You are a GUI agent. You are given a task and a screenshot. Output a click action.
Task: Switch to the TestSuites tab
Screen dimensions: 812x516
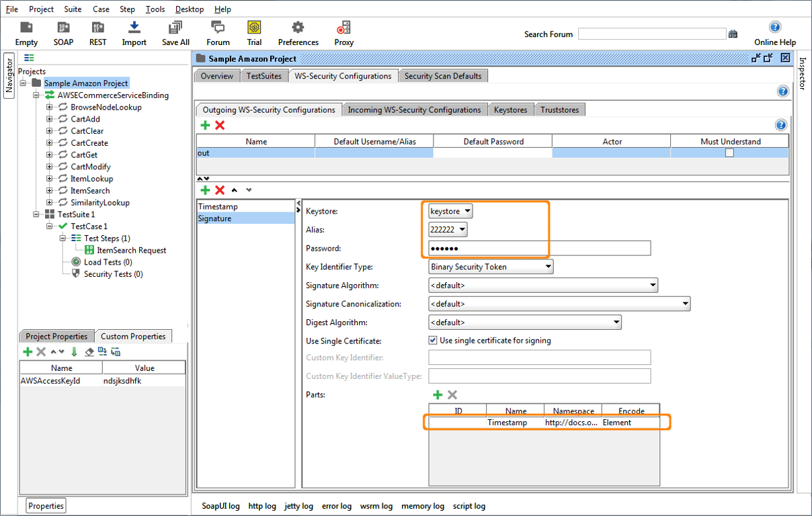tap(264, 76)
